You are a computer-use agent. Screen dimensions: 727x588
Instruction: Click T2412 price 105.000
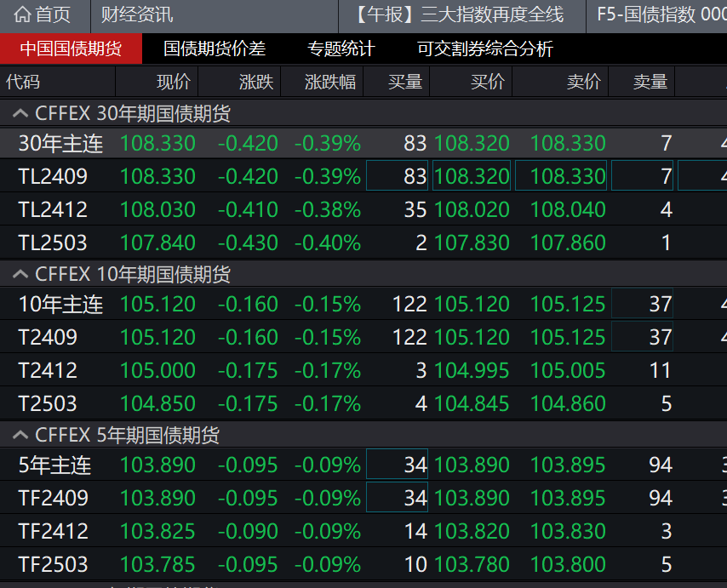[157, 371]
